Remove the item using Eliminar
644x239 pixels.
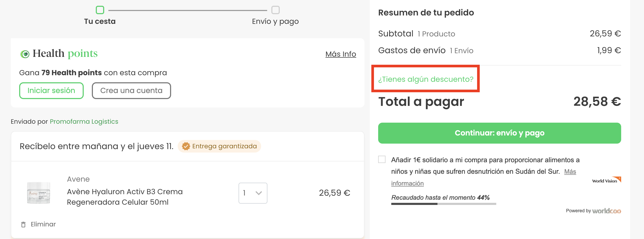point(43,224)
